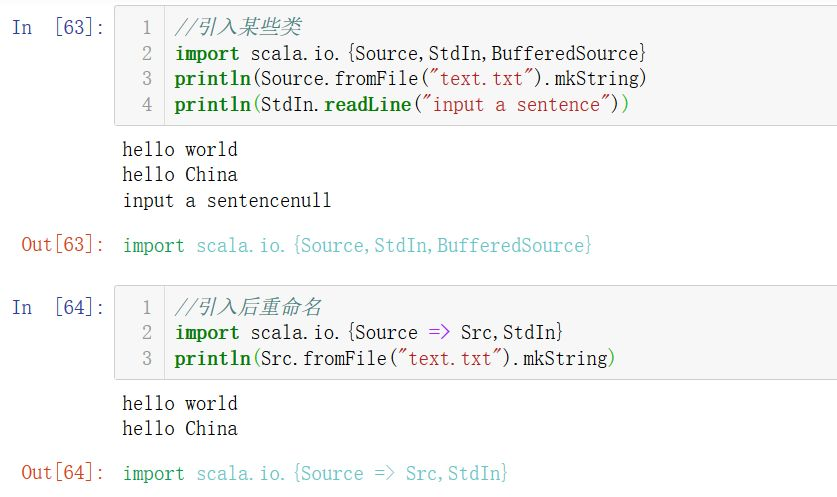Image resolution: width=837 pixels, height=497 pixels.
Task: Click the Src.fromFile println line
Action: (x=395, y=358)
